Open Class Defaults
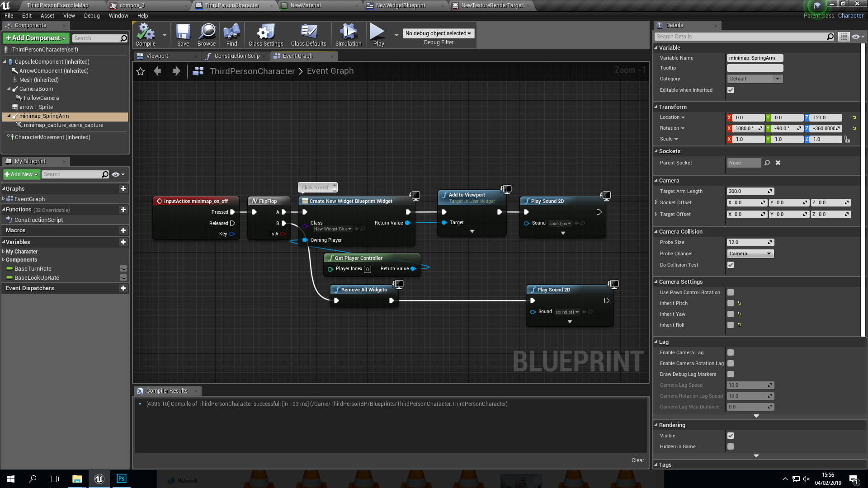 click(x=308, y=35)
